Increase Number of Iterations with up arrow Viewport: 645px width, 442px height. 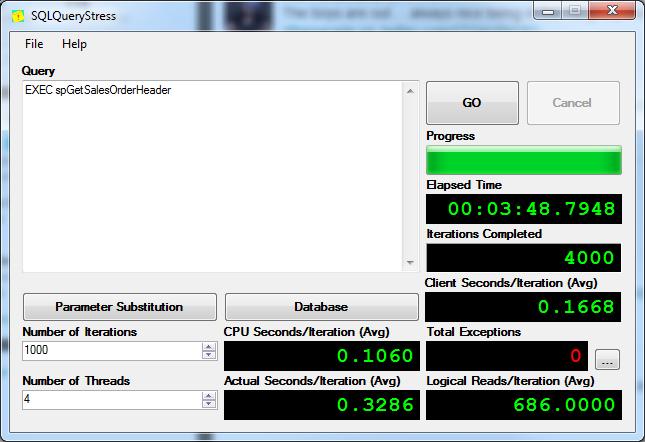209,347
